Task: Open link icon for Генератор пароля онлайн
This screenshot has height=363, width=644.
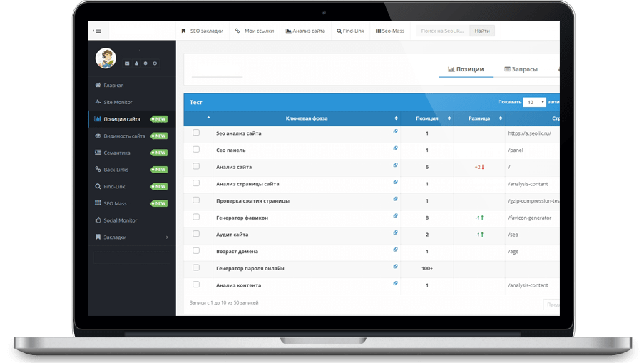Action: click(x=395, y=266)
